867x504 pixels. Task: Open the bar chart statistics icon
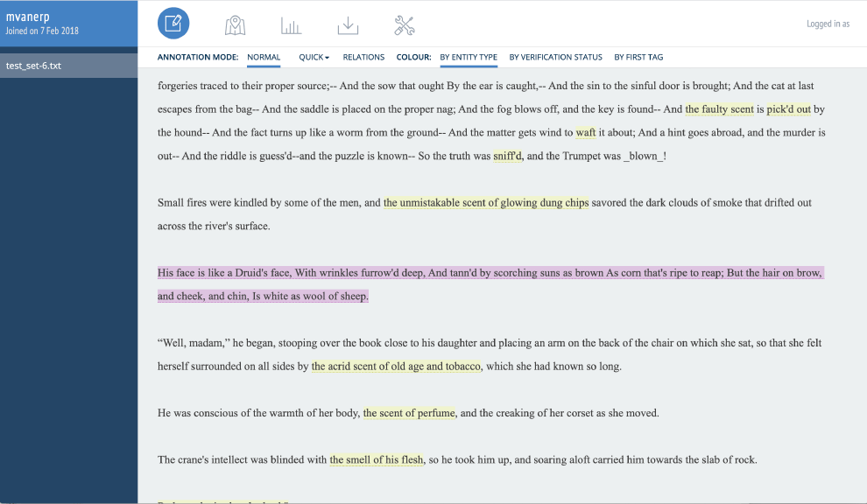coord(291,25)
